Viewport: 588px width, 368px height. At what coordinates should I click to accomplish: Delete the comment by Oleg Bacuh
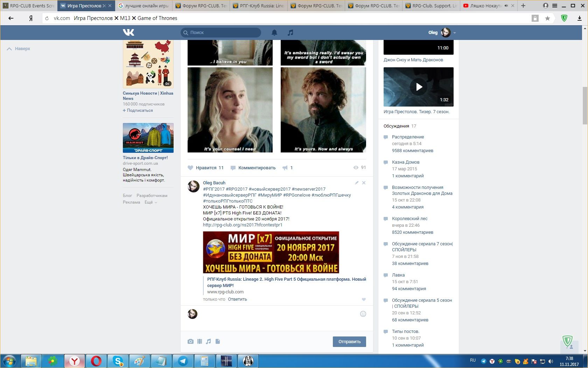pos(364,183)
